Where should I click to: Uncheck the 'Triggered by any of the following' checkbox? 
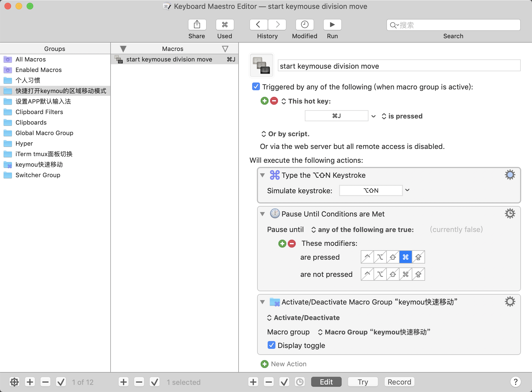(256, 87)
